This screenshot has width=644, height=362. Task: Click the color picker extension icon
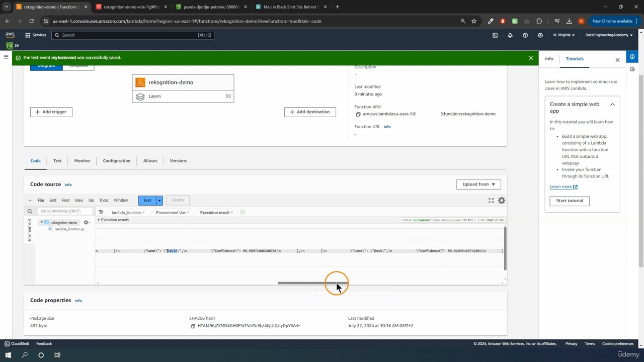point(491,21)
